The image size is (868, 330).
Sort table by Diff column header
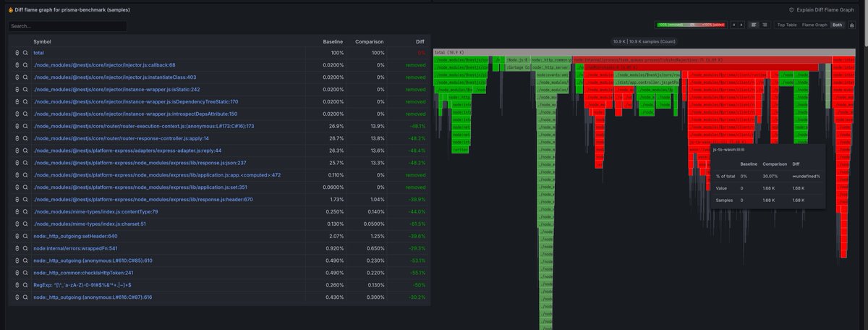(420, 41)
